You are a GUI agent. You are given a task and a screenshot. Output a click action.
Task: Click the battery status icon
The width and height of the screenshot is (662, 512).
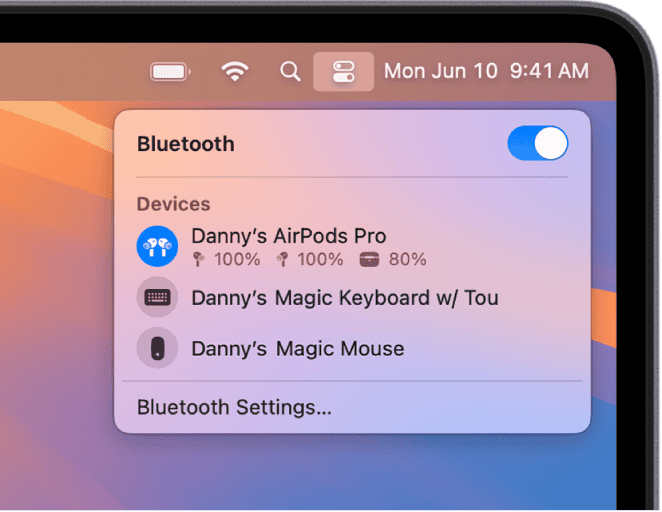point(171,72)
